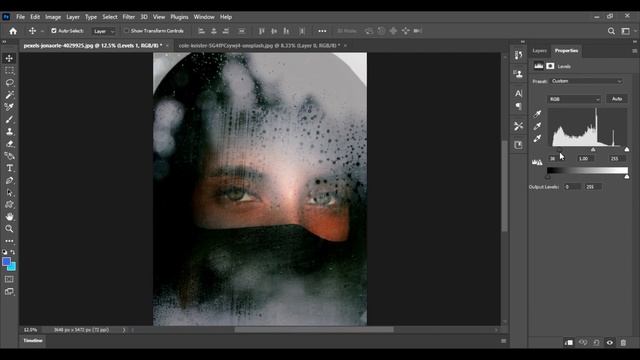The image size is (640, 360).
Task: Click the background cyan color swatch
Action: pos(13,267)
